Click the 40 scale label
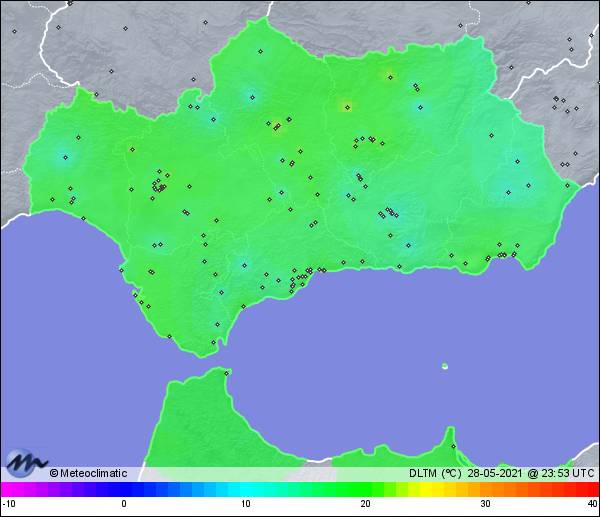This screenshot has height=517, width=600. [x=593, y=504]
